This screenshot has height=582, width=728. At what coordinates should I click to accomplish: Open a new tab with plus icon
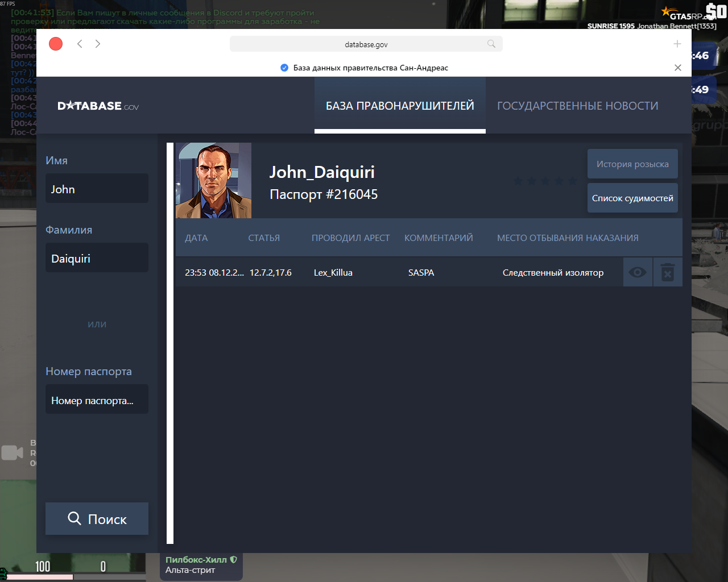coord(677,44)
